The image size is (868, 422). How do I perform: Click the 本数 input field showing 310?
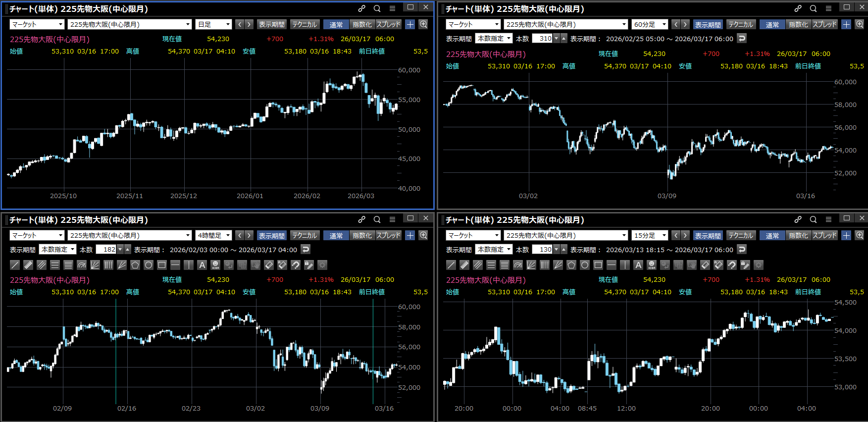click(x=542, y=38)
